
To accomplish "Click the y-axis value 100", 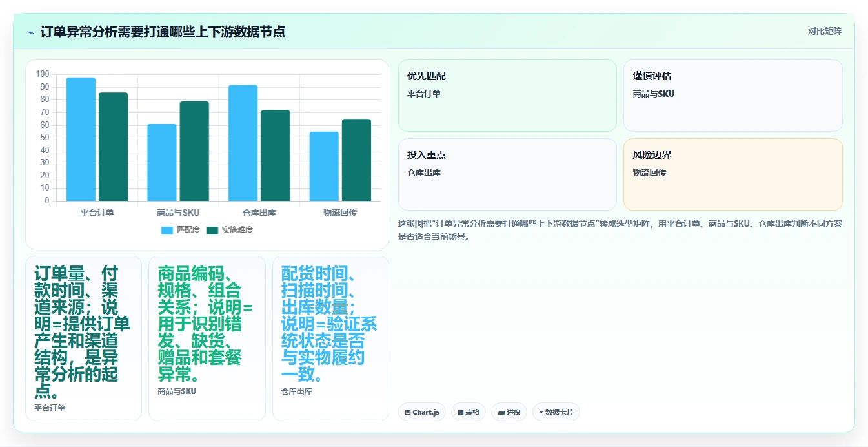I will tap(43, 74).
